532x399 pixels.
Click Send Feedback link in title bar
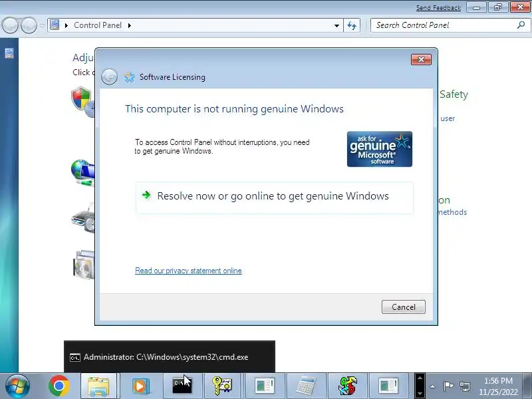tap(438, 7)
